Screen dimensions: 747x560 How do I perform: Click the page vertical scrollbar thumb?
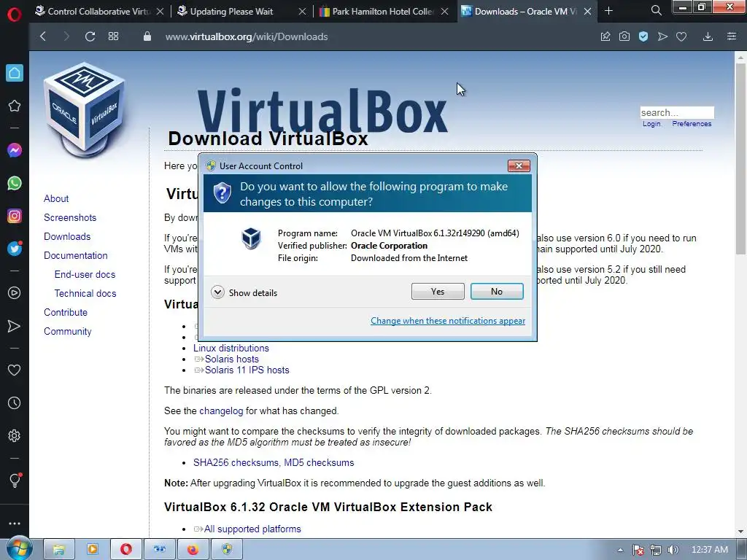[740, 160]
